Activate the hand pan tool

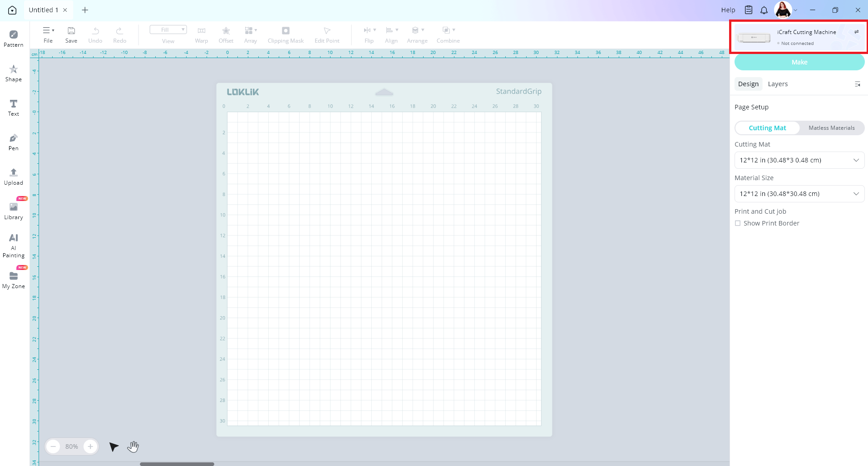point(133,447)
